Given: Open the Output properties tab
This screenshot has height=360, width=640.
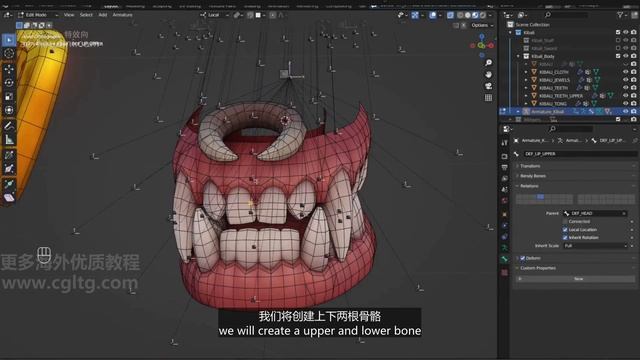Looking at the screenshot, I should (505, 167).
